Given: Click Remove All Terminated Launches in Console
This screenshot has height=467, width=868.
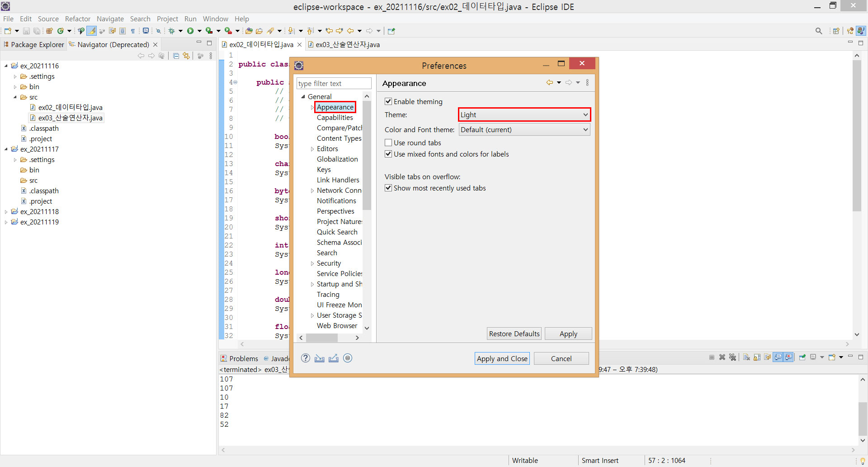Looking at the screenshot, I should (x=733, y=357).
